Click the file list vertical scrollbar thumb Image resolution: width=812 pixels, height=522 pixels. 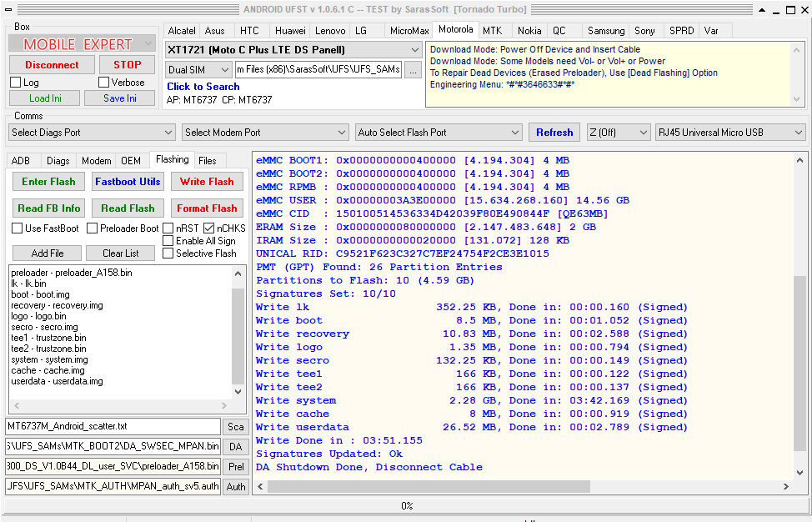point(238,337)
